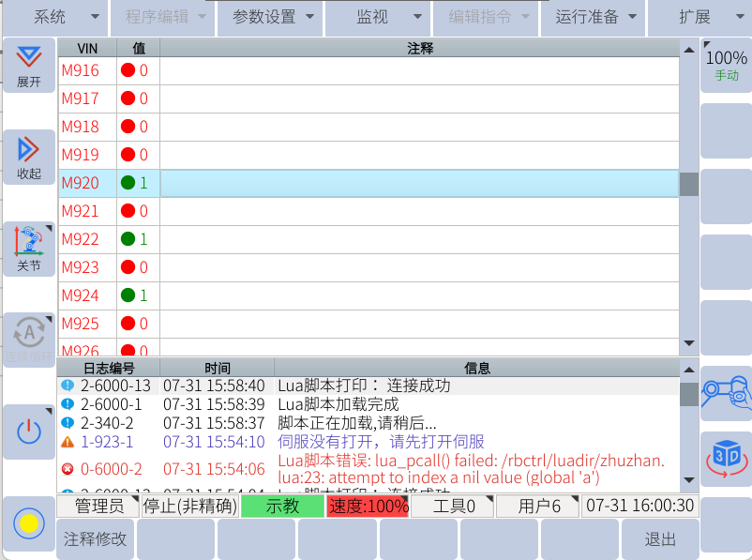Expand the 参数设置 dropdown menu
Screen dimensions: 752x560
(x=269, y=17)
